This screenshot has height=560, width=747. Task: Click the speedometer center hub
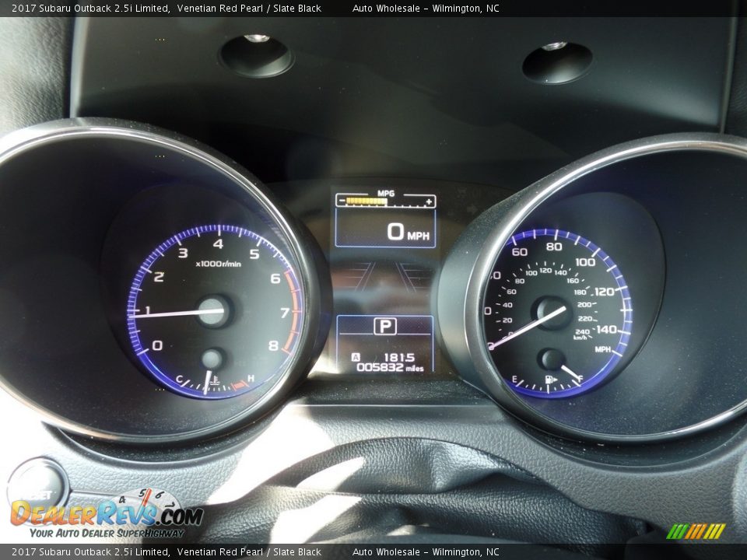[552, 313]
